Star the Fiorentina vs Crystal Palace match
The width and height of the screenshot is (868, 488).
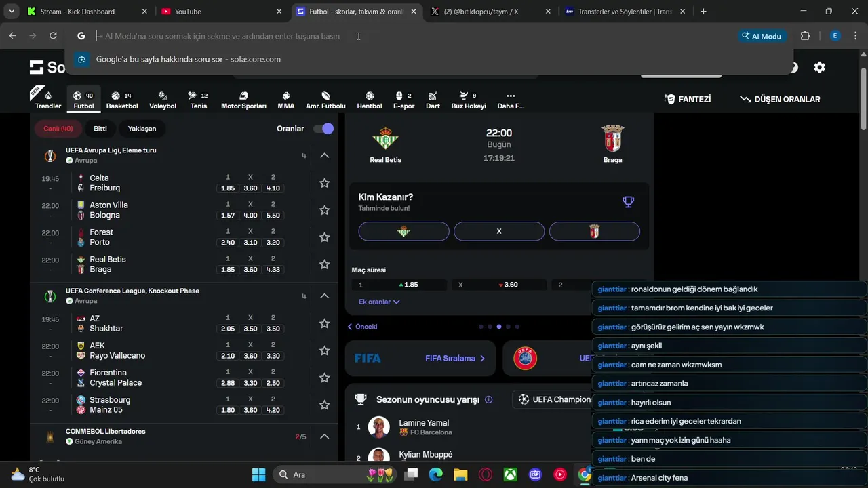(x=325, y=378)
